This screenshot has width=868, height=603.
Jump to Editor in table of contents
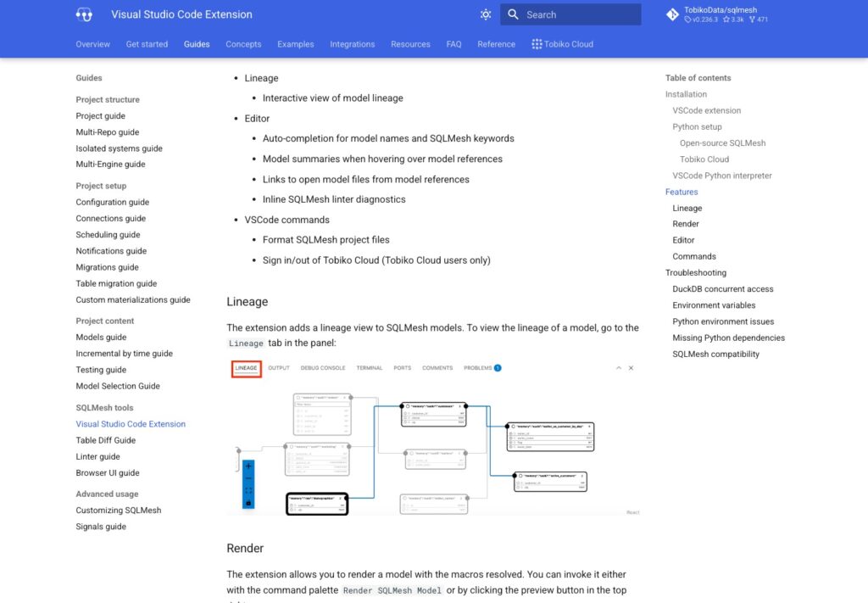pyautogui.click(x=683, y=240)
